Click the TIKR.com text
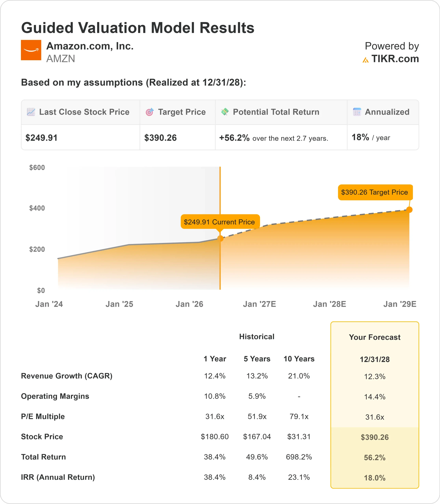This screenshot has height=504, width=440. tap(395, 59)
